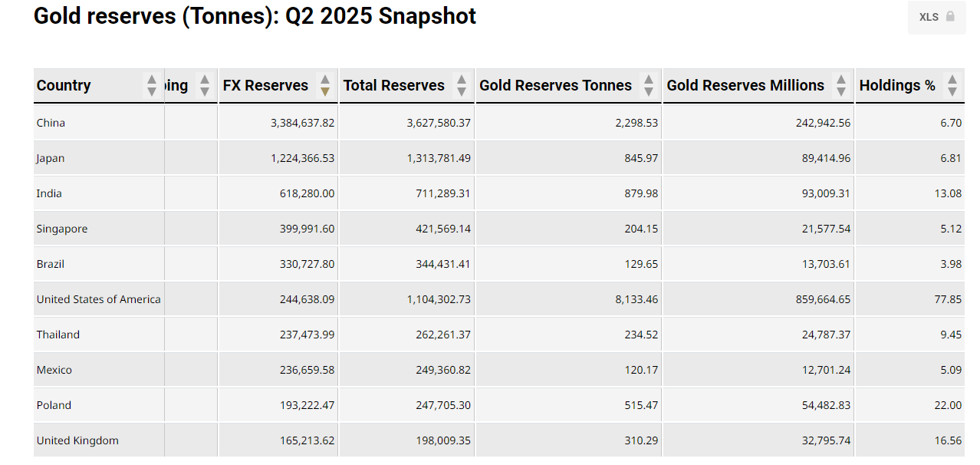The width and height of the screenshot is (980, 465).
Task: Select the United States of America cell
Action: [x=99, y=299]
